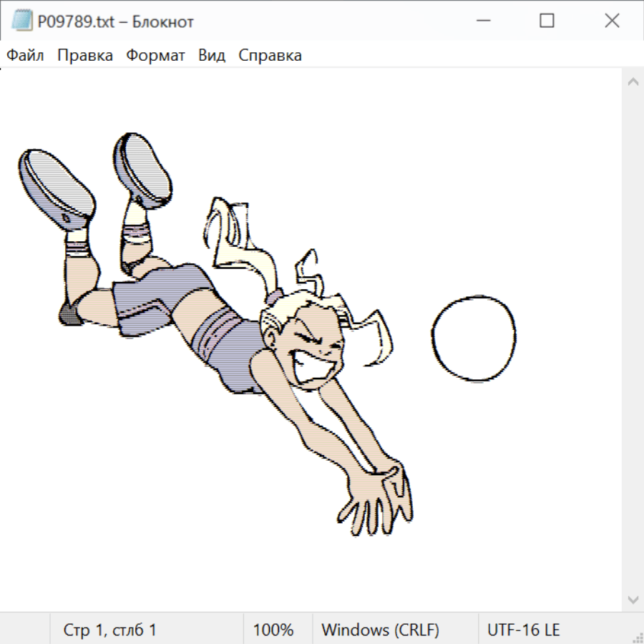
Task: Open the Правка menu
Action: point(85,56)
